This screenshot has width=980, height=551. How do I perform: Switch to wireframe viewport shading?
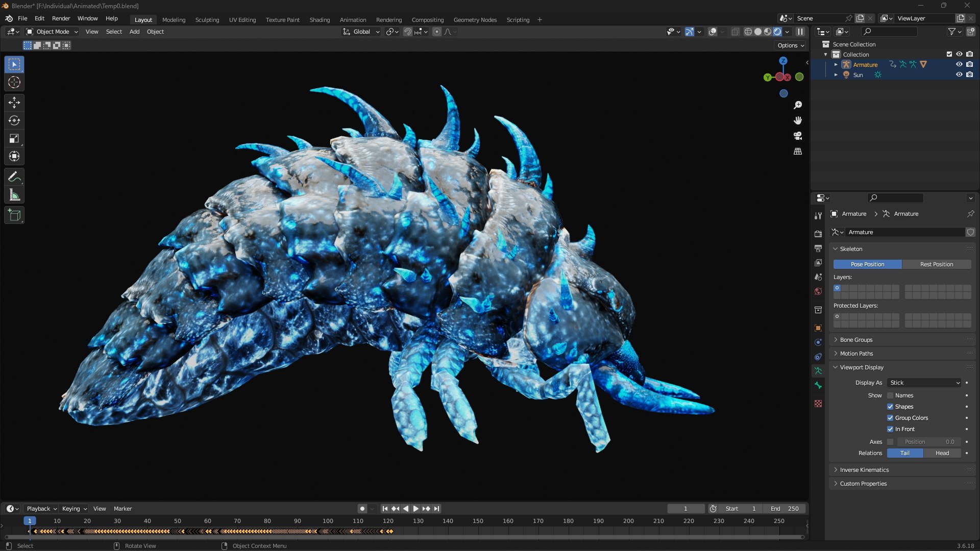[748, 32]
